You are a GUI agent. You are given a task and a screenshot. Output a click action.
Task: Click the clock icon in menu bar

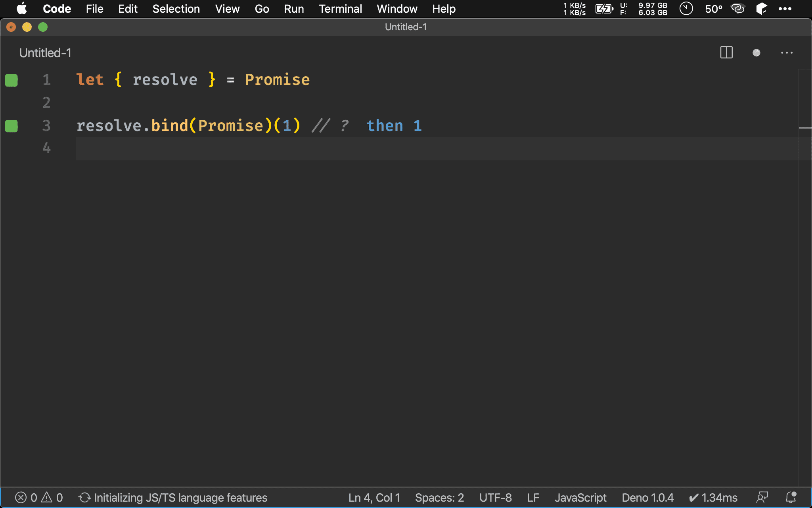coord(686,9)
